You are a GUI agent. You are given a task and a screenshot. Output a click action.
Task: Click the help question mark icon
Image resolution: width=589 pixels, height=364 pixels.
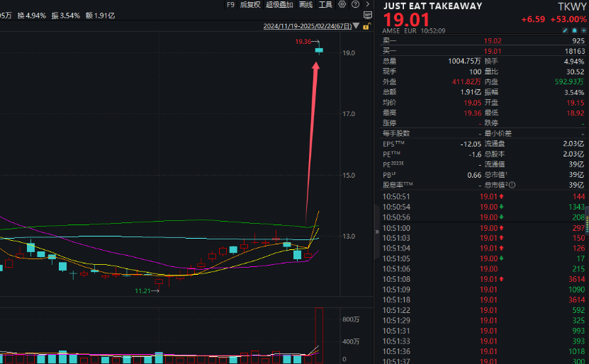coord(355,5)
